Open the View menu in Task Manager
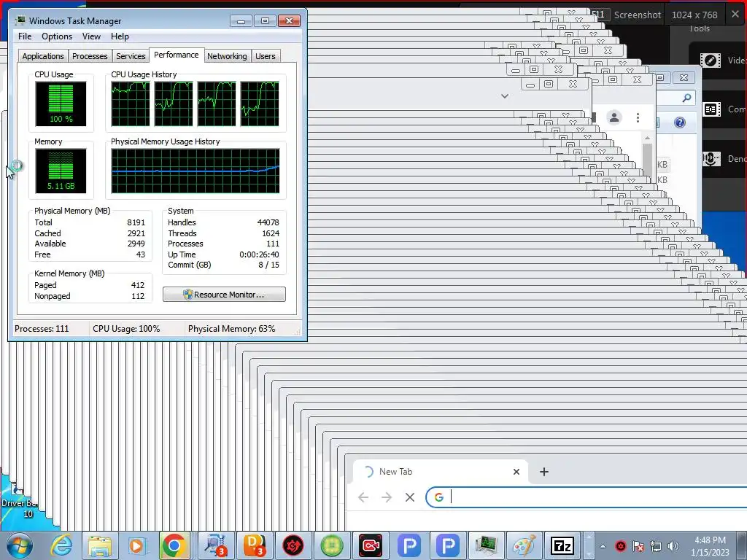Image resolution: width=747 pixels, height=560 pixels. tap(91, 36)
